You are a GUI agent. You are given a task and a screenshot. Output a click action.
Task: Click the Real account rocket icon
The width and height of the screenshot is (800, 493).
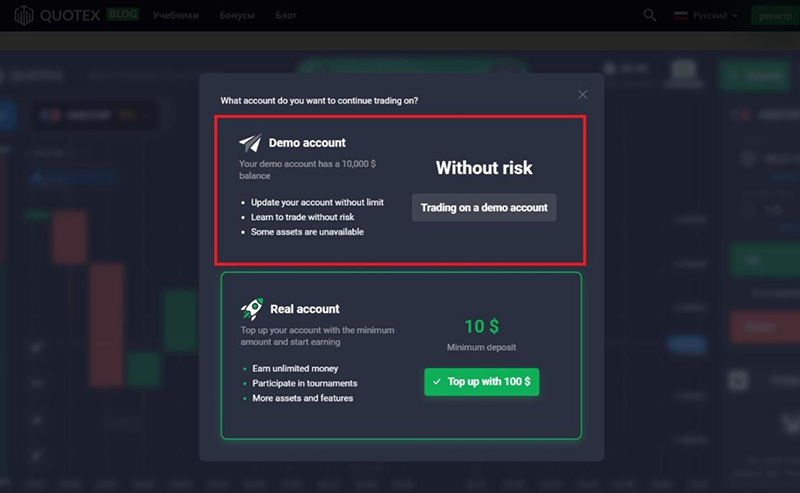[252, 309]
